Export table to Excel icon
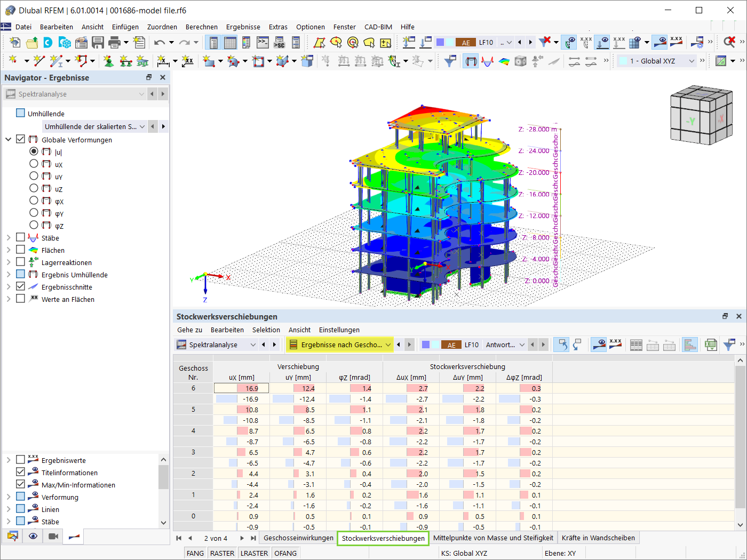This screenshot has width=747, height=560. click(710, 345)
